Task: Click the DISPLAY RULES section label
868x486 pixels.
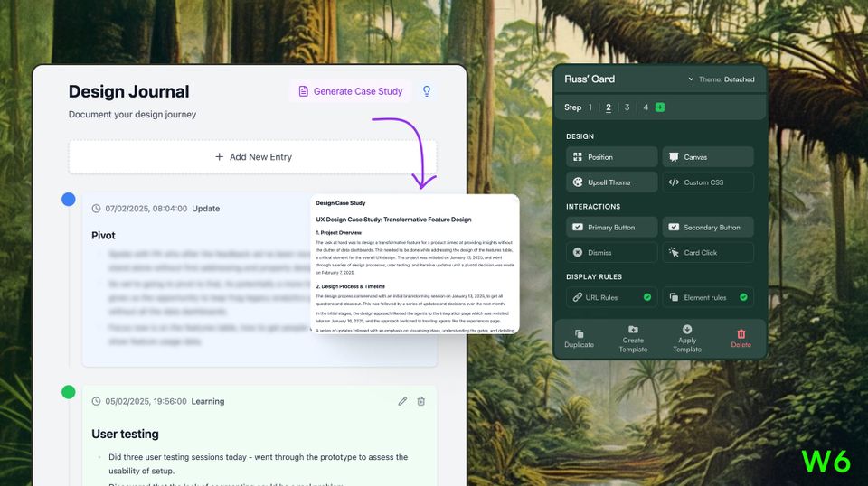Action: coord(594,276)
